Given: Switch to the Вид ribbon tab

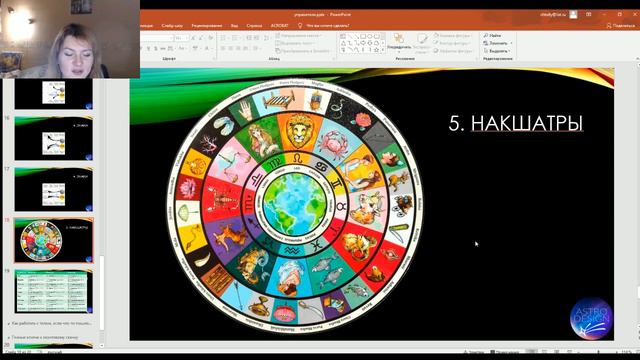Looking at the screenshot, I should (234, 25).
